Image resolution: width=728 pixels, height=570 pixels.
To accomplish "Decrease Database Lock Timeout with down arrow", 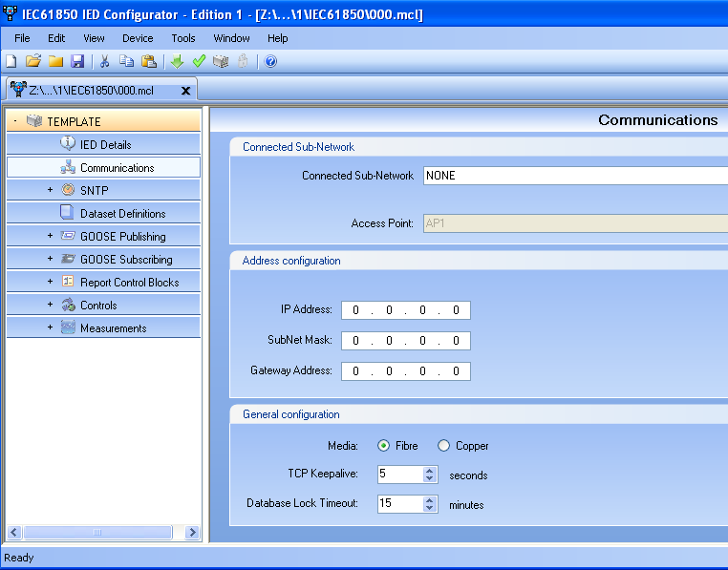I will (430, 508).
